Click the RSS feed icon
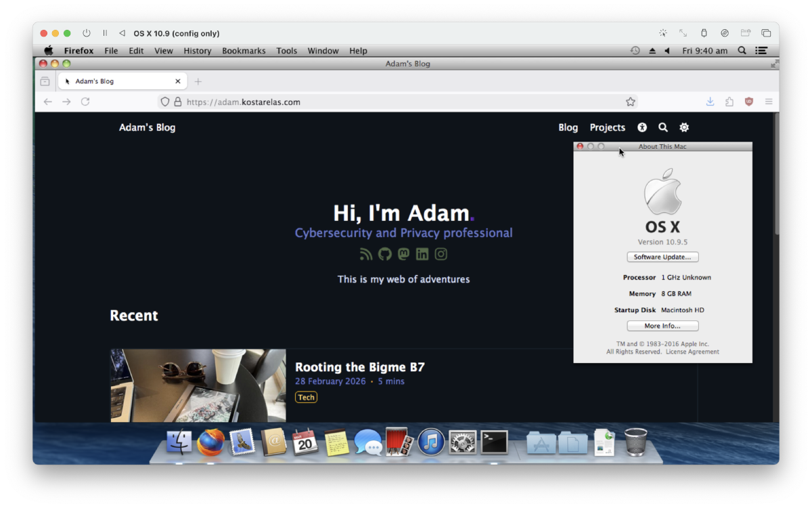This screenshot has height=508, width=812. 366,254
